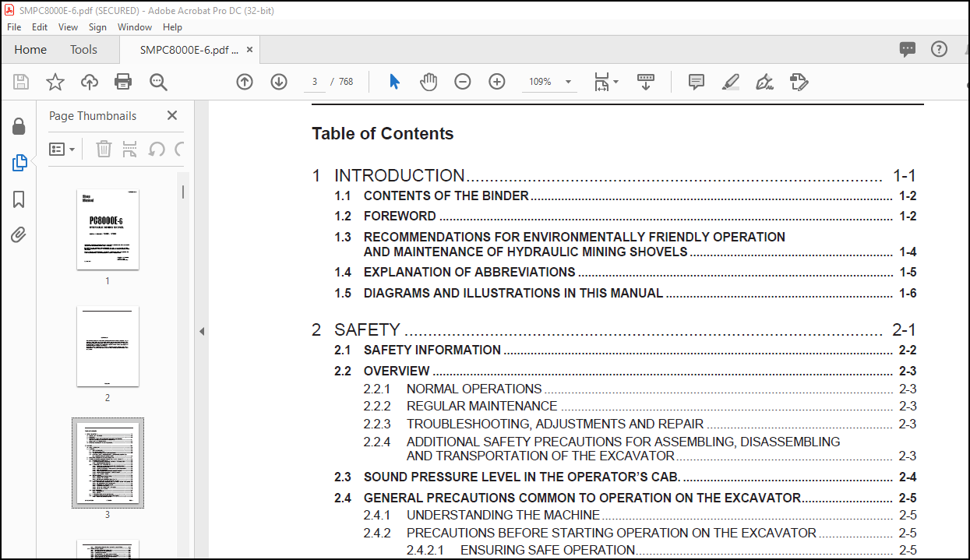Click the scrolling mode keyboard icon
The height and width of the screenshot is (560, 970).
point(646,82)
